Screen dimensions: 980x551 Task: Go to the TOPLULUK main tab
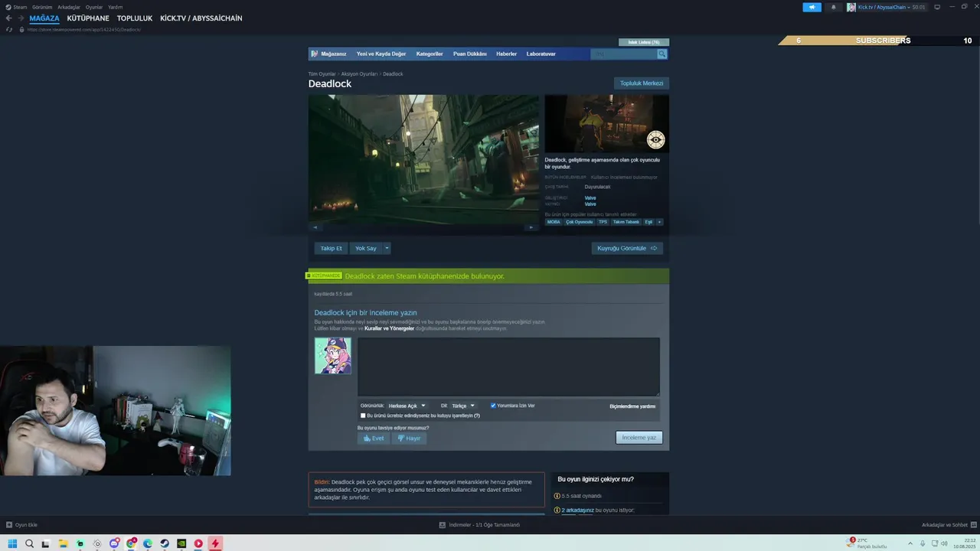click(x=135, y=18)
